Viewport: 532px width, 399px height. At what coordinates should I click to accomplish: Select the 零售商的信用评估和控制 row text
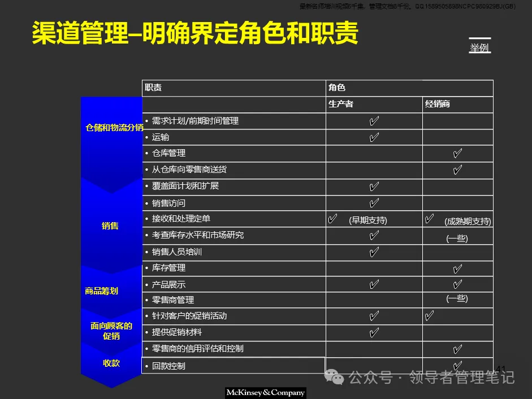point(197,349)
